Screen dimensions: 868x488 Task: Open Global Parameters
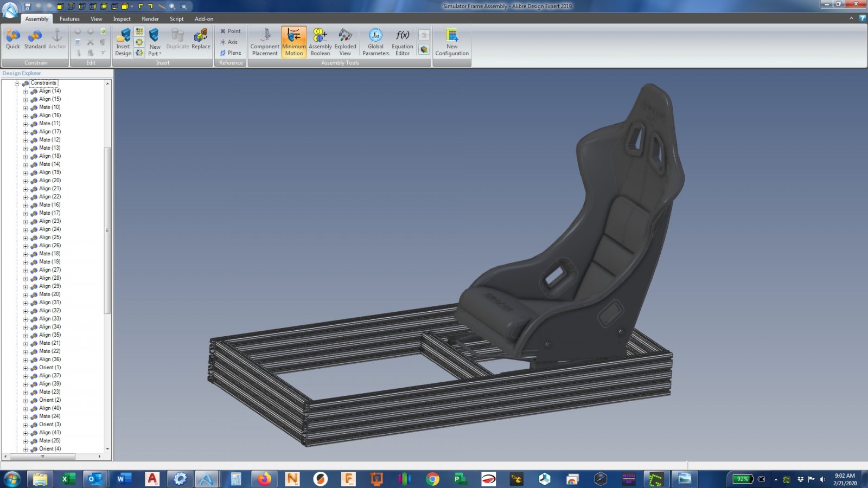375,42
